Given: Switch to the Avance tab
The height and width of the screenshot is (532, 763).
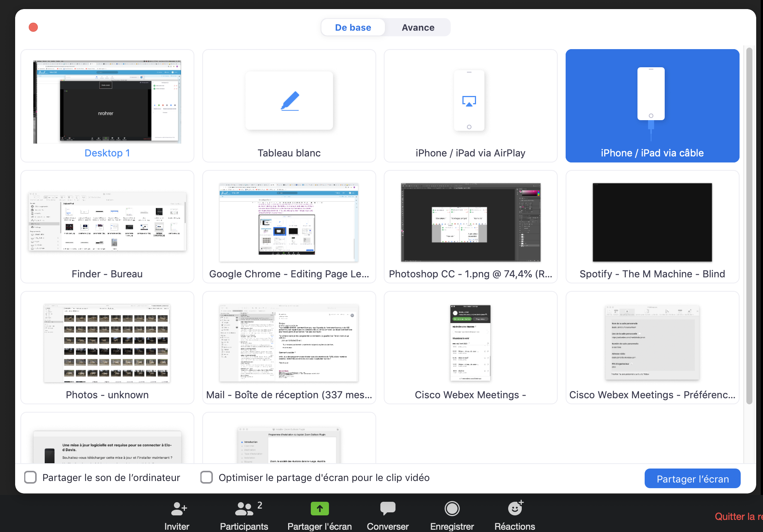Looking at the screenshot, I should point(418,28).
